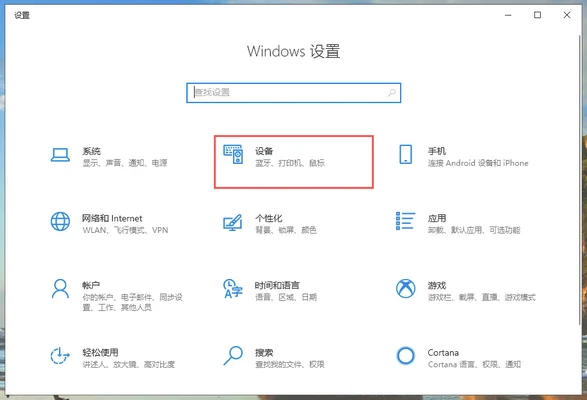Click the 应用 list icon
This screenshot has height=400, width=587.
[405, 221]
